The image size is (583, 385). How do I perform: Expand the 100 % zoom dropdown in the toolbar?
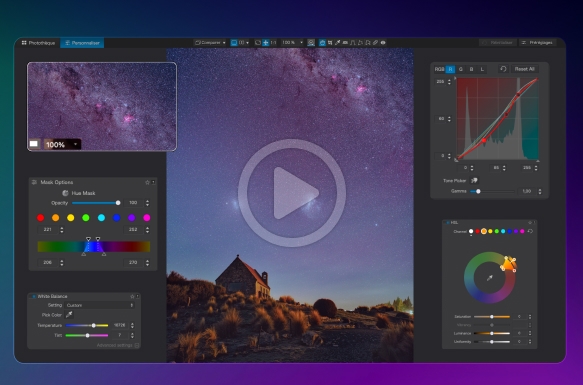point(292,43)
